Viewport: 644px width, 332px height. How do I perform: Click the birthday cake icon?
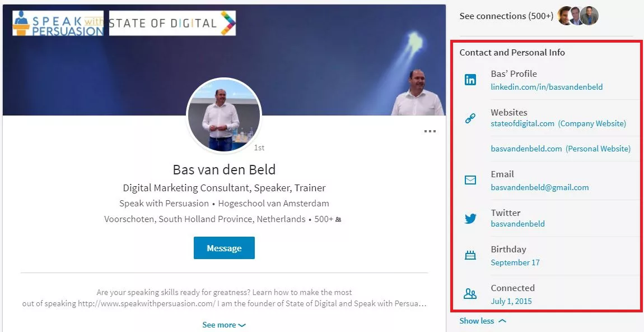(470, 256)
